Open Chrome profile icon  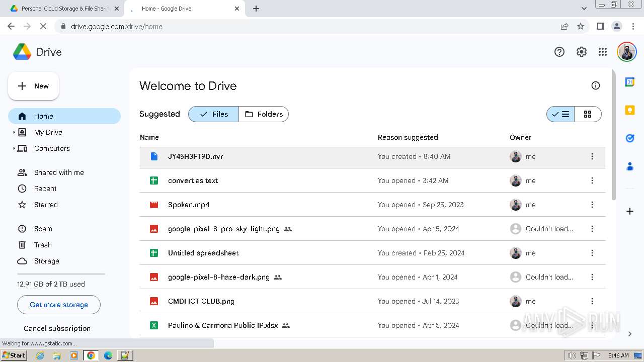coord(616,26)
